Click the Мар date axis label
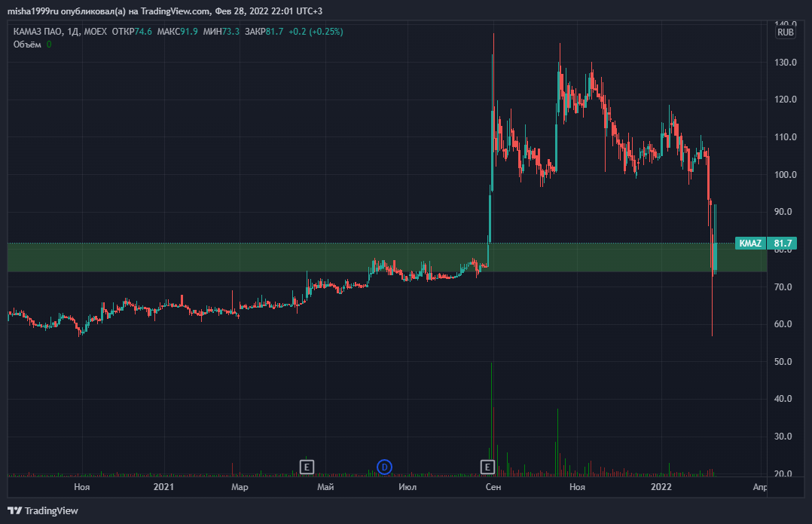This screenshot has height=524, width=812. [x=240, y=487]
